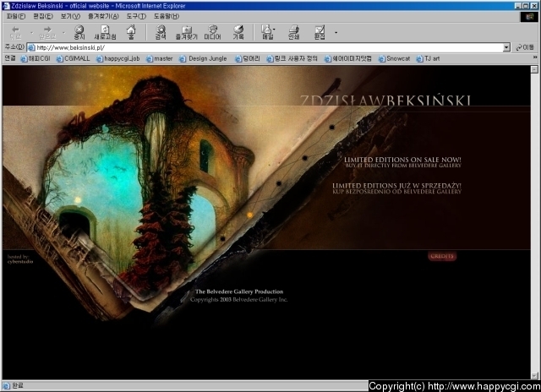This screenshot has height=392, width=541.
Task: Open the History pane
Action: coord(238,32)
